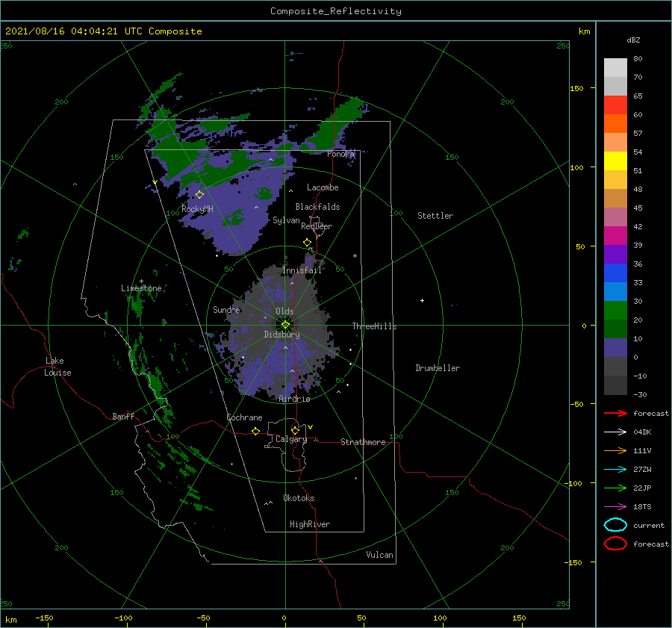Click the Okotoks city label
This screenshot has width=672, height=628.
pyautogui.click(x=299, y=498)
